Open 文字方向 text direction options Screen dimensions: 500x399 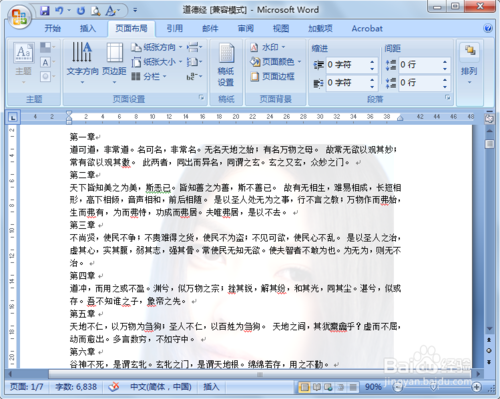click(x=82, y=63)
